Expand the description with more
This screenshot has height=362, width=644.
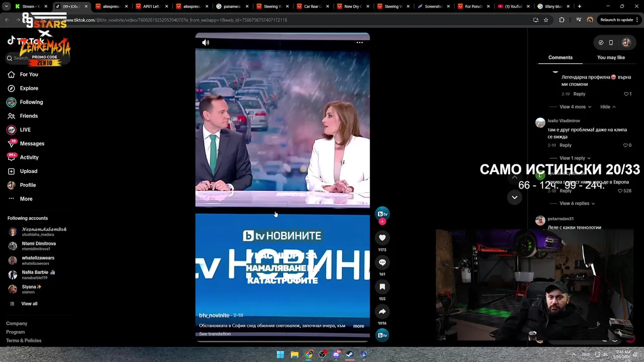click(358, 326)
